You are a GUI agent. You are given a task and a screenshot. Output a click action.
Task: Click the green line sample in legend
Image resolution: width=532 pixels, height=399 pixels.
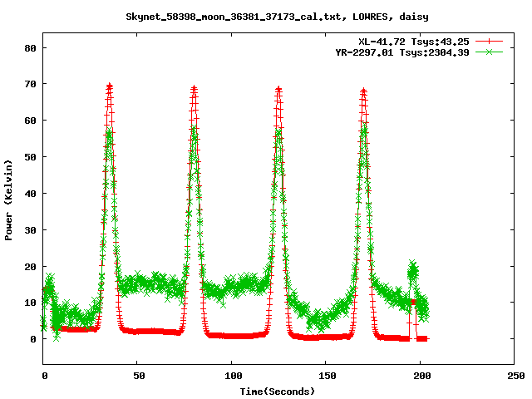coord(489,52)
